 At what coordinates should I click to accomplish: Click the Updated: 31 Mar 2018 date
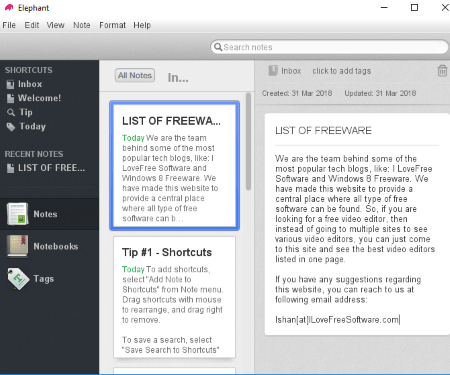point(380,93)
